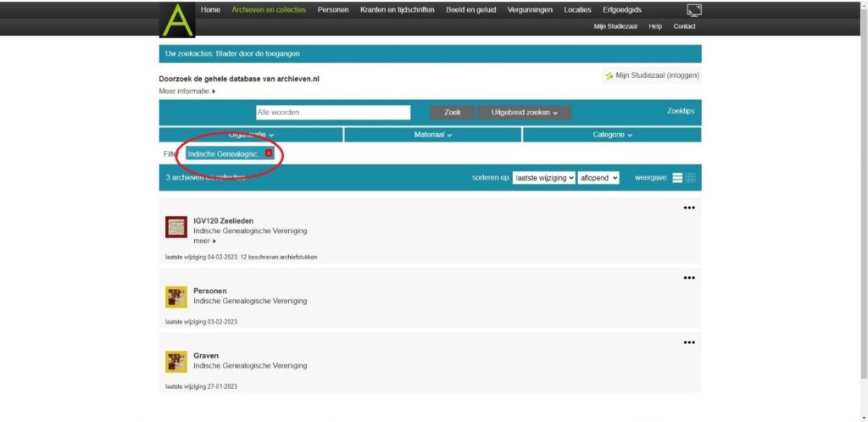Open the Help link

pyautogui.click(x=655, y=26)
